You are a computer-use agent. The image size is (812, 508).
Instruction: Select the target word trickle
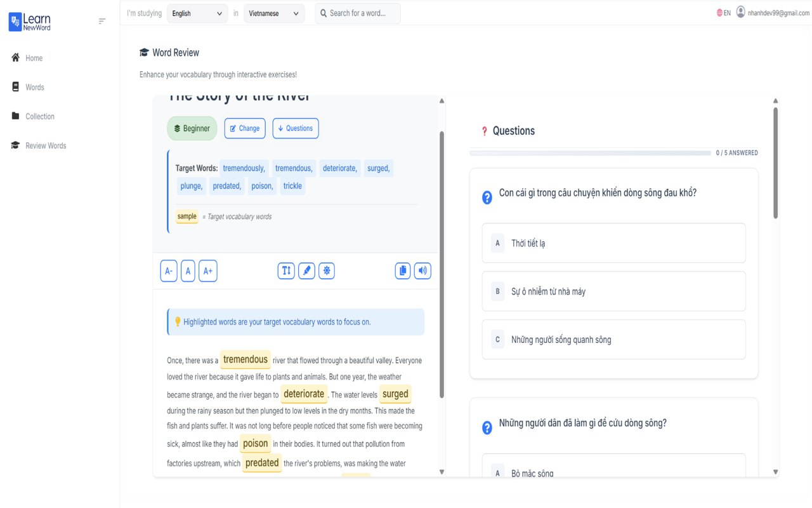click(x=292, y=186)
